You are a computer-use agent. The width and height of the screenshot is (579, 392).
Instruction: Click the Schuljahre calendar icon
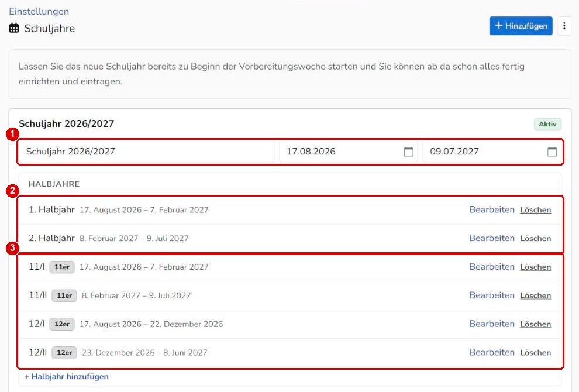[14, 28]
